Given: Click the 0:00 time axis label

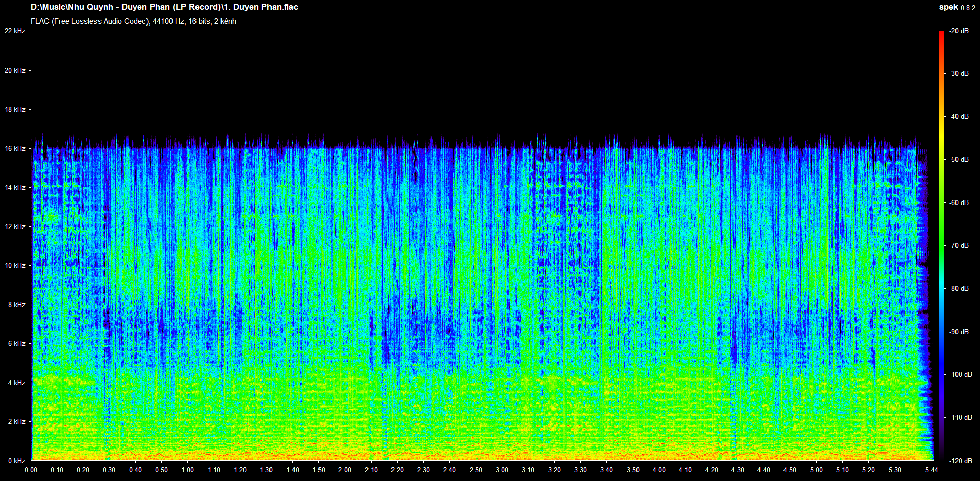Looking at the screenshot, I should pos(31,470).
